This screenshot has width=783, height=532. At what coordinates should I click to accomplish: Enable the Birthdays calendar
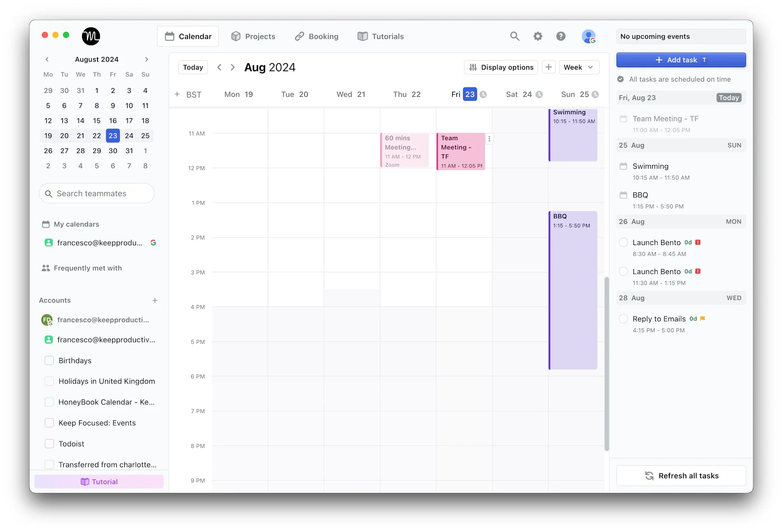(x=49, y=360)
